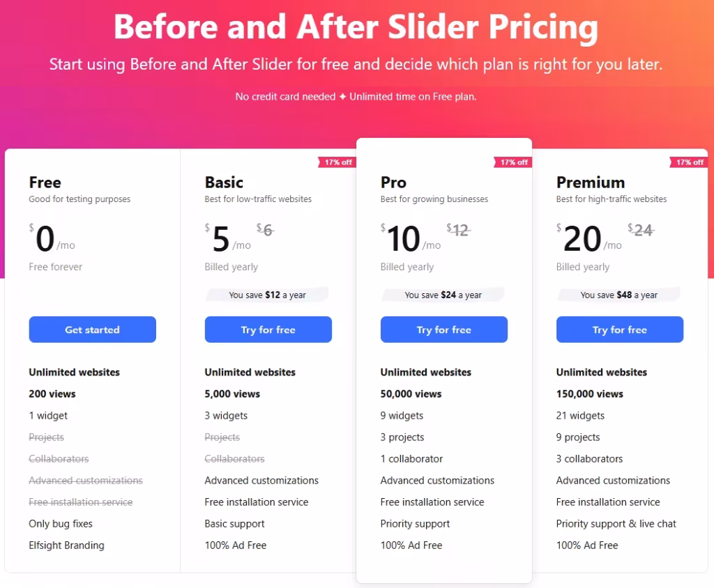This screenshot has width=714, height=588.
Task: Click the 100% Ad Free feature under Pro
Action: click(411, 545)
